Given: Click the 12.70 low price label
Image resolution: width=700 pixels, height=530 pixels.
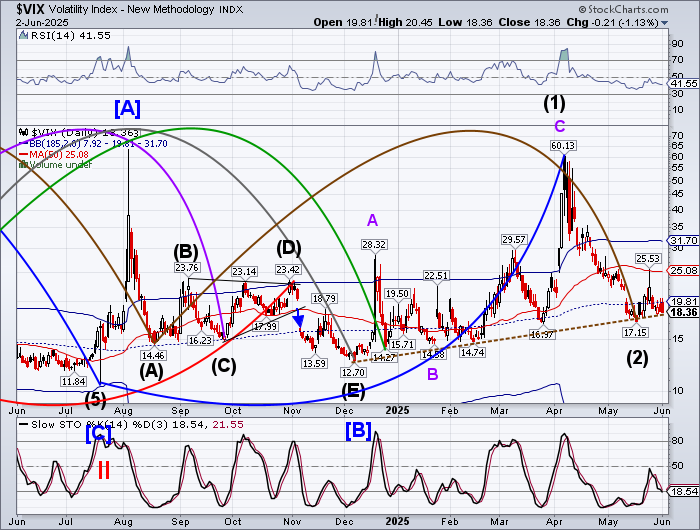Looking at the screenshot, I should (353, 371).
